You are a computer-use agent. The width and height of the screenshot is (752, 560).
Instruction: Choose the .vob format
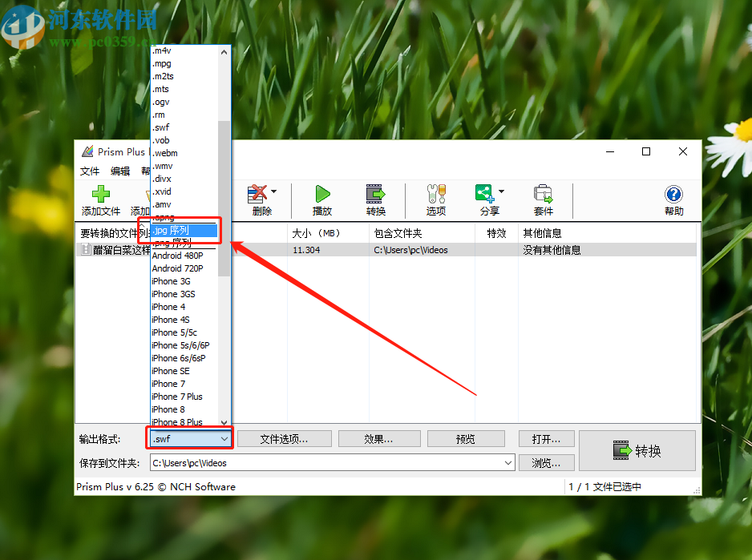(184, 140)
